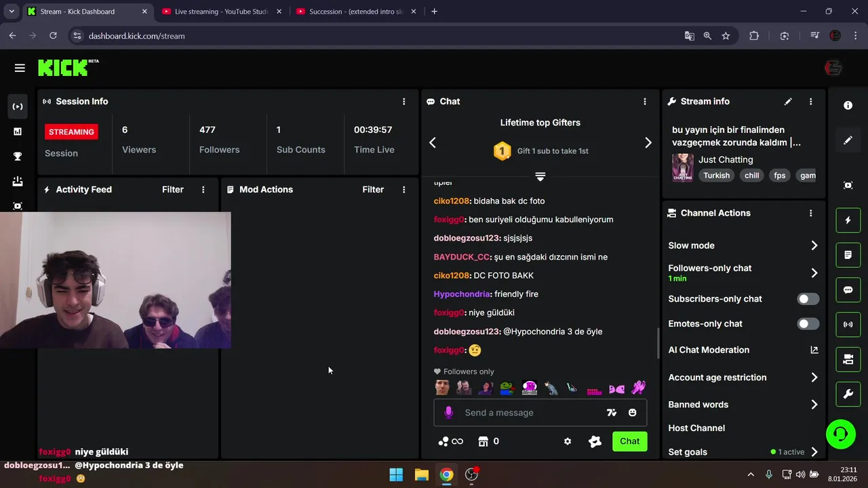This screenshot has height=488, width=868.
Task: Click the purple microphone icon in chat
Action: click(x=448, y=412)
